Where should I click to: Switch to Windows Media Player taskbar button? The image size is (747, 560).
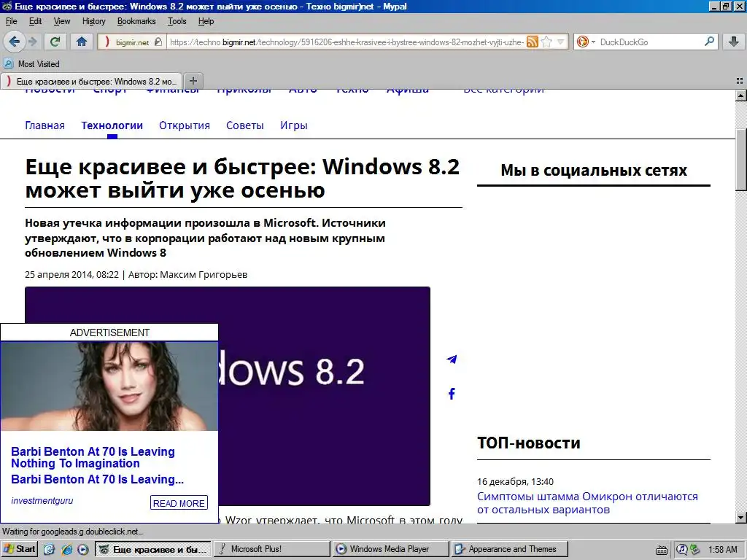(x=391, y=549)
